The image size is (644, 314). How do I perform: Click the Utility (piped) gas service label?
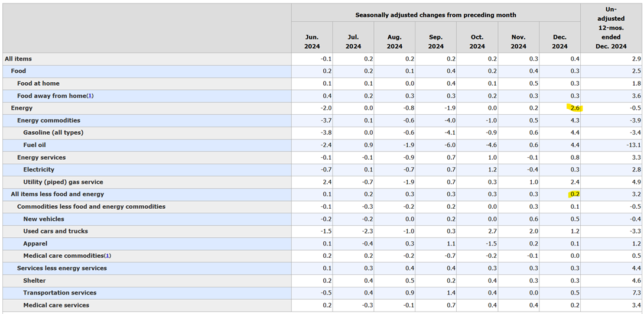[63, 182]
